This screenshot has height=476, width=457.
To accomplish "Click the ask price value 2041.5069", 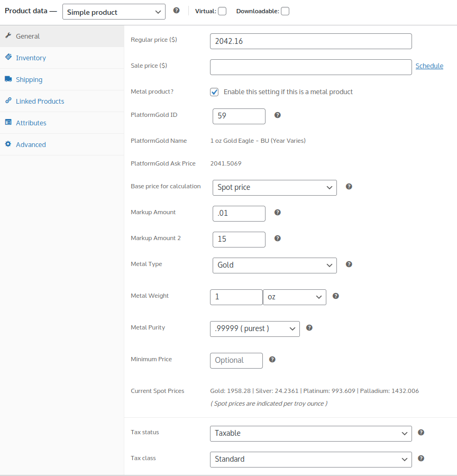I will click(226, 163).
